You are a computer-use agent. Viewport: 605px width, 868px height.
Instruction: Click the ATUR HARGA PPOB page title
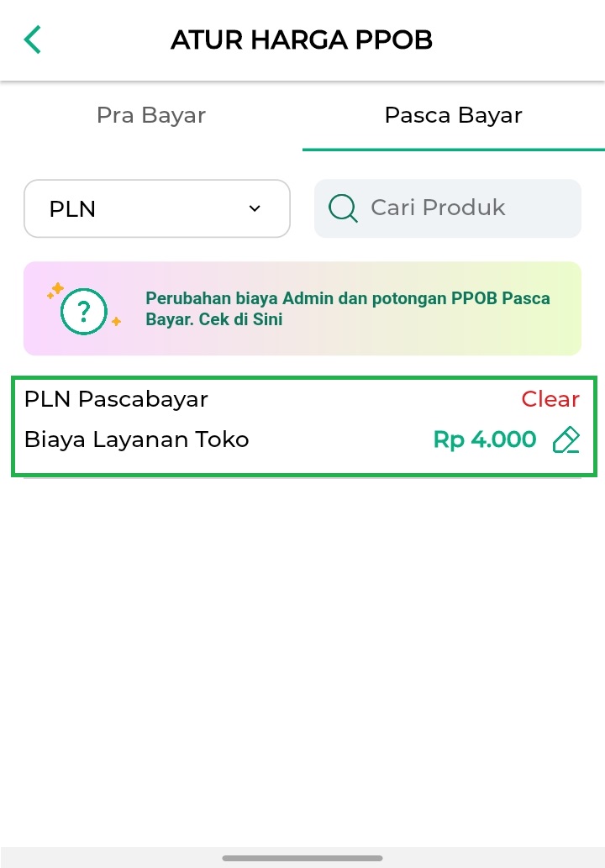click(302, 39)
